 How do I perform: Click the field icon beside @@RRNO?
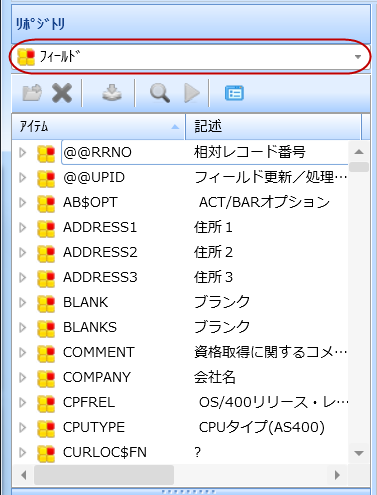[x=46, y=154]
